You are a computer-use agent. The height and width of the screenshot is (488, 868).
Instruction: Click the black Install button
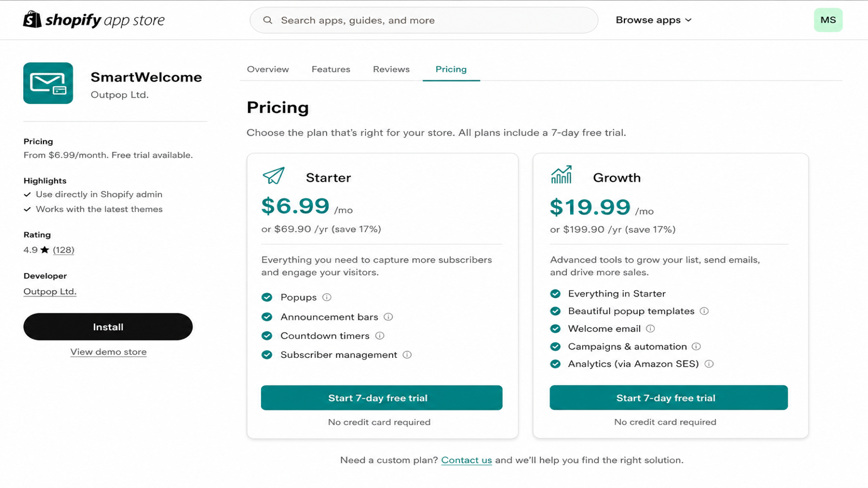click(108, 327)
